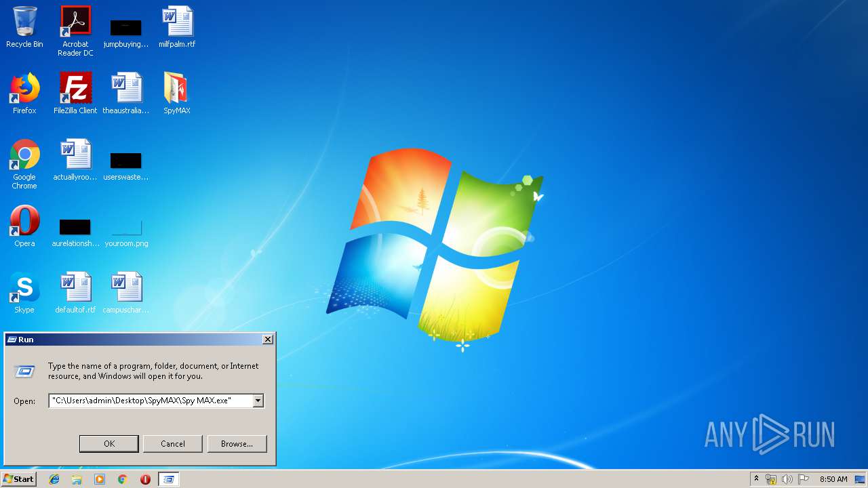Launch Firefox from the desktop

point(24,94)
